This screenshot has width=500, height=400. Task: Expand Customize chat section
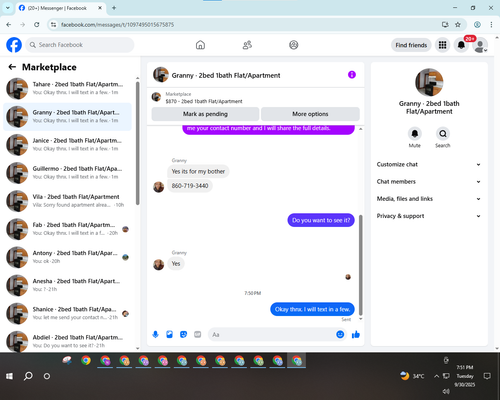coord(429,164)
